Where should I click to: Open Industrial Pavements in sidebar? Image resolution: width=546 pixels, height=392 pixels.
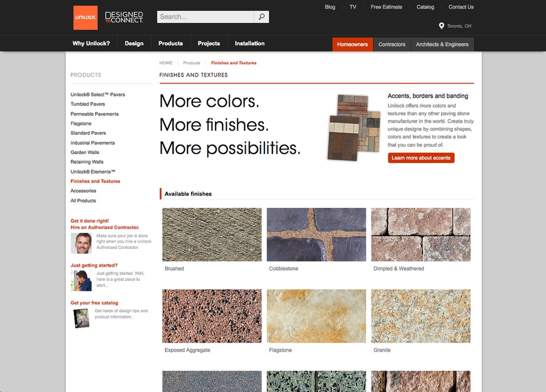(93, 143)
